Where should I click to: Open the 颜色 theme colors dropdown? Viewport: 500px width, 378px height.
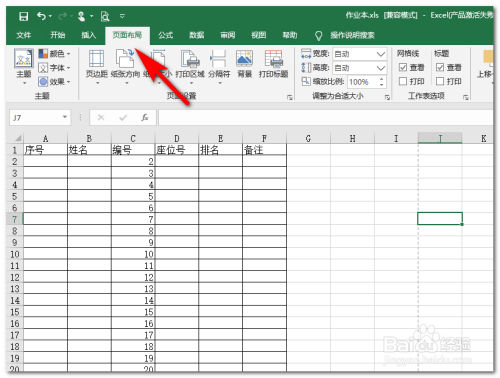(54, 53)
